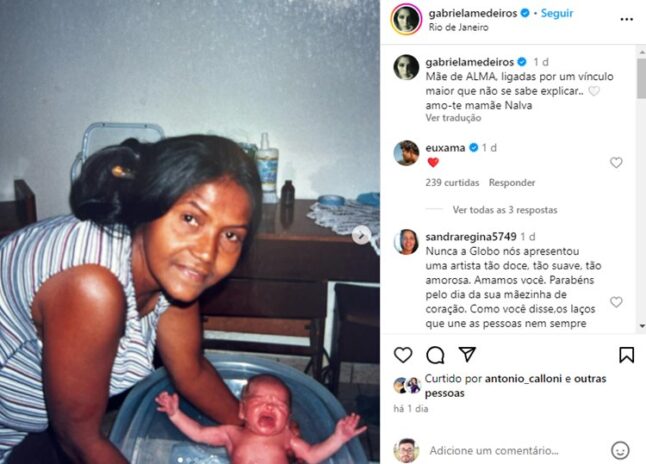Expand Ver todas as 3 respostas
The width and height of the screenshot is (646, 464).
click(505, 210)
